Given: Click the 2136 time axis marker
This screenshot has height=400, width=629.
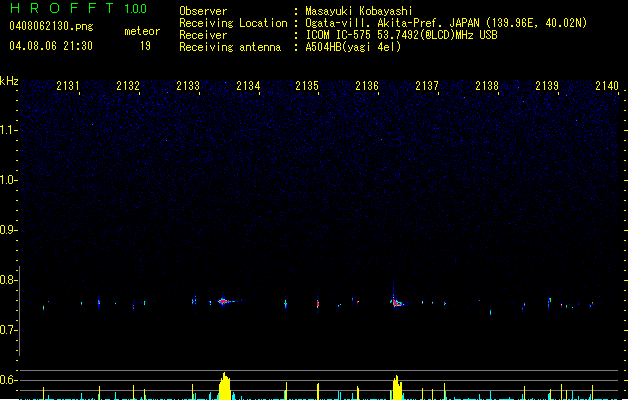Looking at the screenshot, I should point(367,86).
